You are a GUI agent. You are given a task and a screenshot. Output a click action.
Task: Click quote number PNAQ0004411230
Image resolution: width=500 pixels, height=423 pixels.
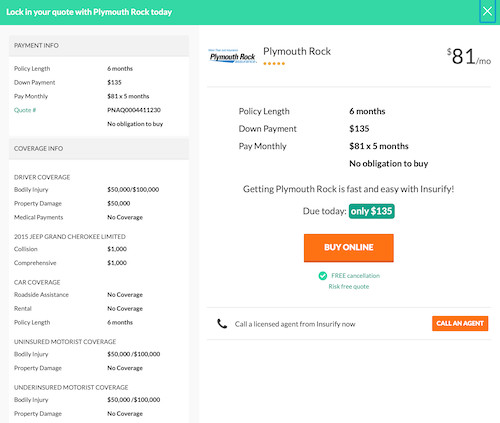pyautogui.click(x=134, y=110)
